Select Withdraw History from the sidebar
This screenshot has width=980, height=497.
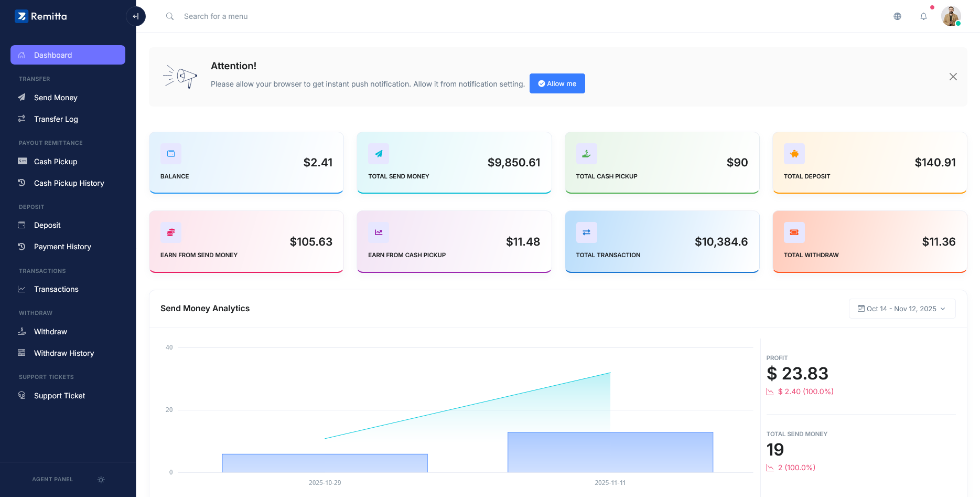[64, 353]
